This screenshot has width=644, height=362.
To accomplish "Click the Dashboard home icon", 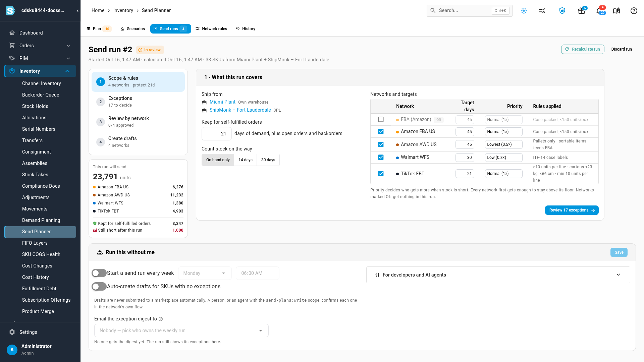I will tap(12, 33).
